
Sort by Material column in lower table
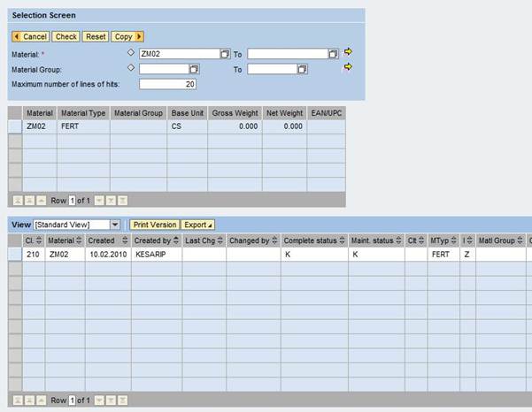(x=79, y=240)
